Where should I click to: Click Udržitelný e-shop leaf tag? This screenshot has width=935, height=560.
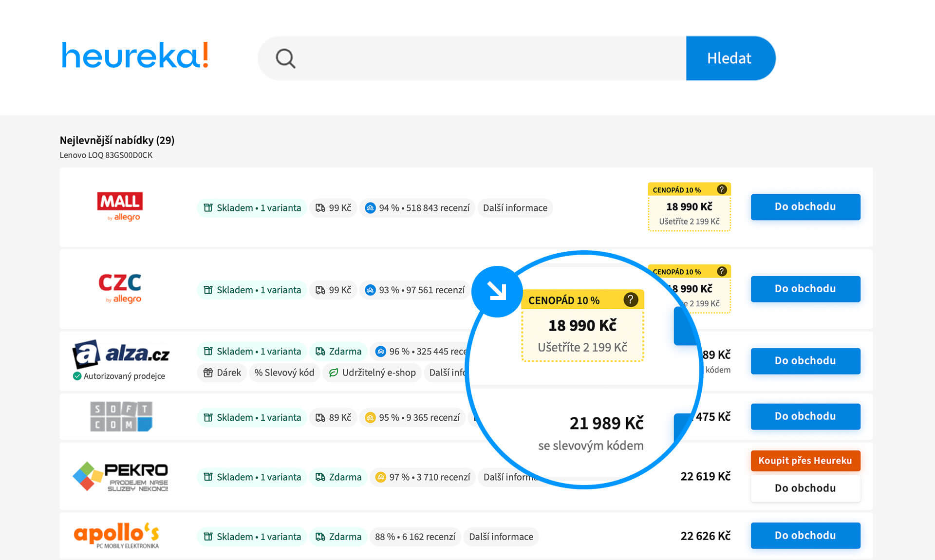(x=372, y=373)
